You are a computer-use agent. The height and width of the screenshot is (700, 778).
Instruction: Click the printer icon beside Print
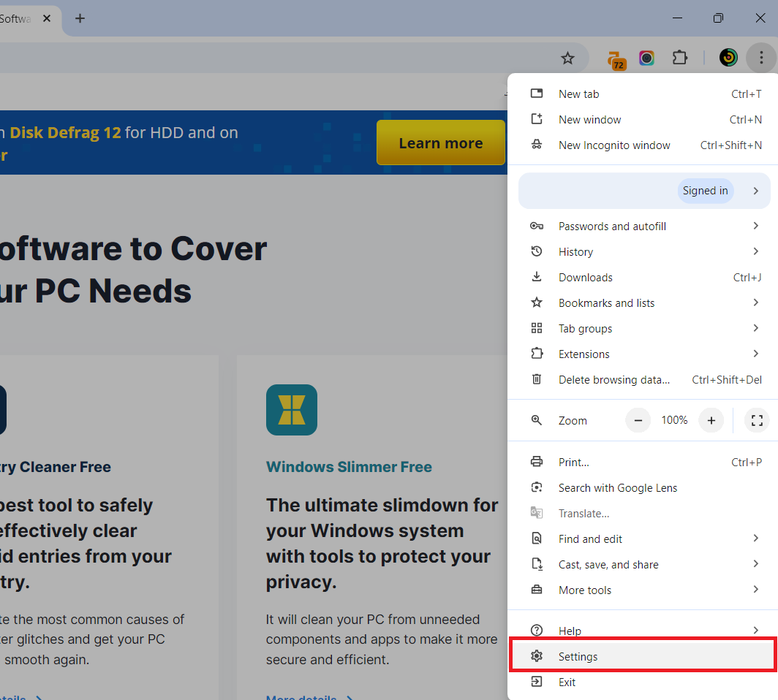point(537,462)
